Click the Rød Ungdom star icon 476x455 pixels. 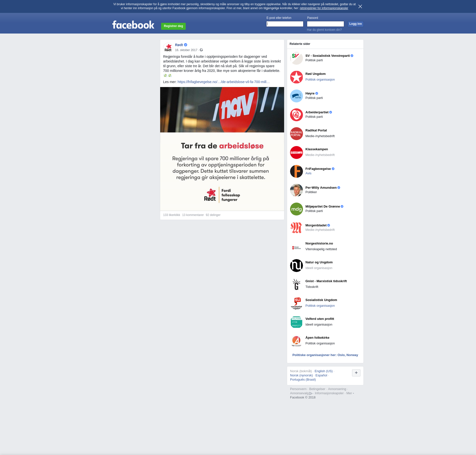click(297, 77)
